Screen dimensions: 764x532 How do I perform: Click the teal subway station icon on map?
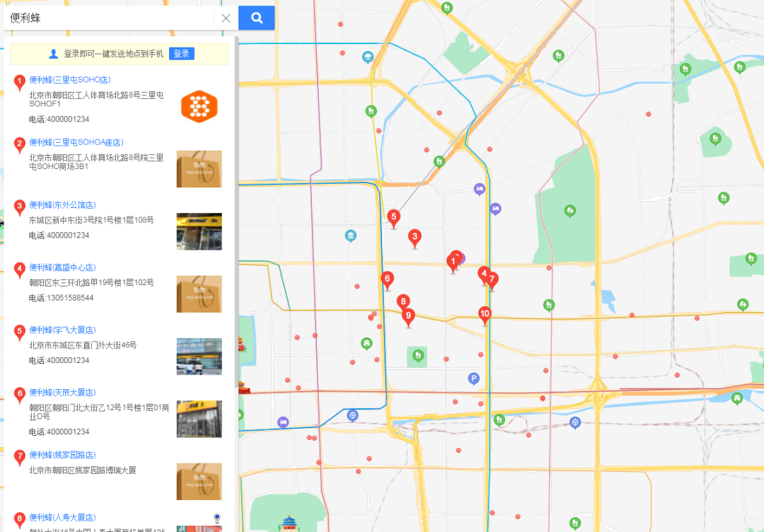[351, 236]
